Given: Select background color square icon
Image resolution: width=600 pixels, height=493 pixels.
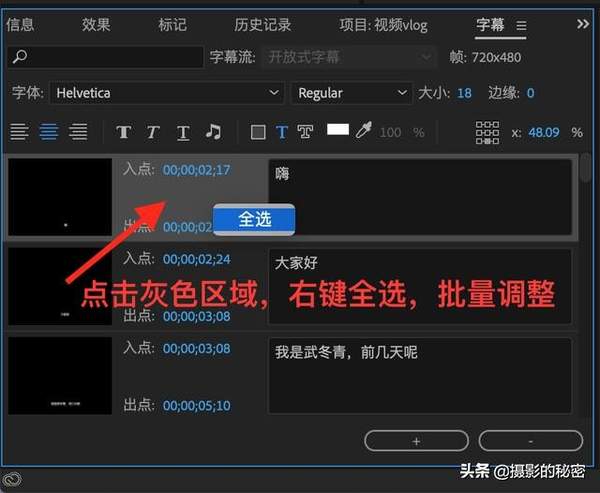Looking at the screenshot, I should pos(258,132).
